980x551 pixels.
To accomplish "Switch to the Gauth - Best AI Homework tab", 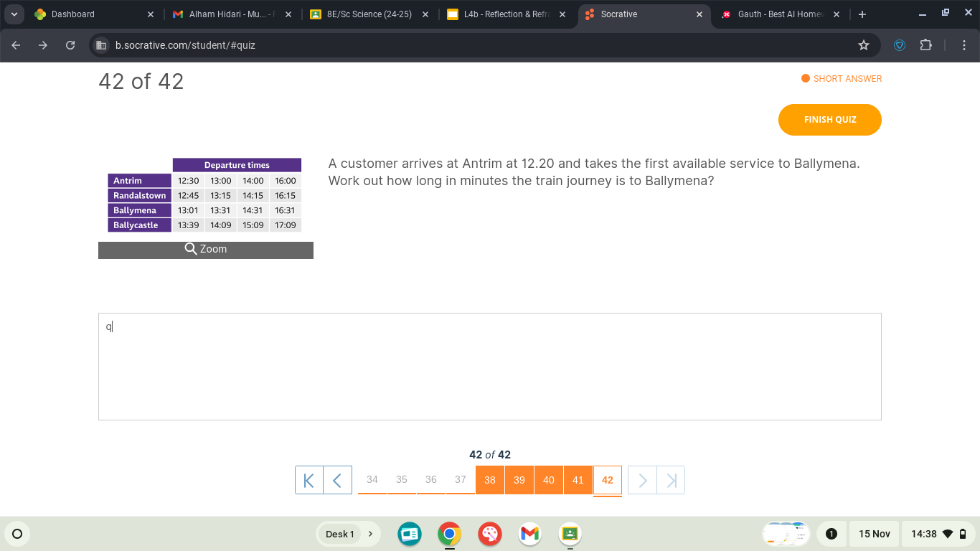I will pos(779,14).
